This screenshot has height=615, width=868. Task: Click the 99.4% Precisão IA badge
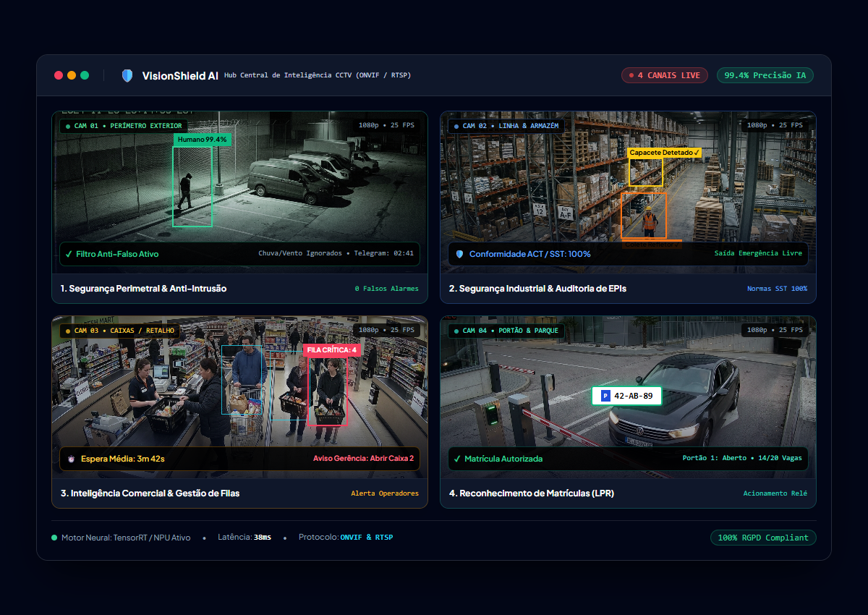click(765, 75)
